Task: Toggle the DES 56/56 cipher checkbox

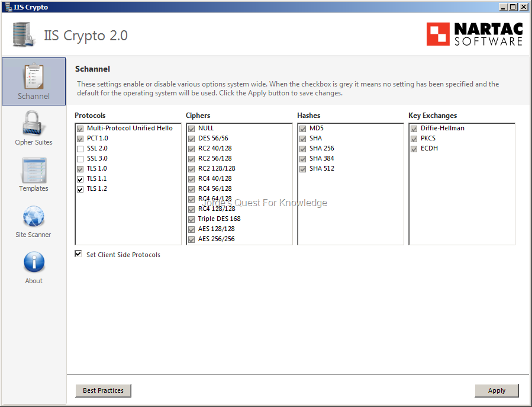Action: coord(191,139)
